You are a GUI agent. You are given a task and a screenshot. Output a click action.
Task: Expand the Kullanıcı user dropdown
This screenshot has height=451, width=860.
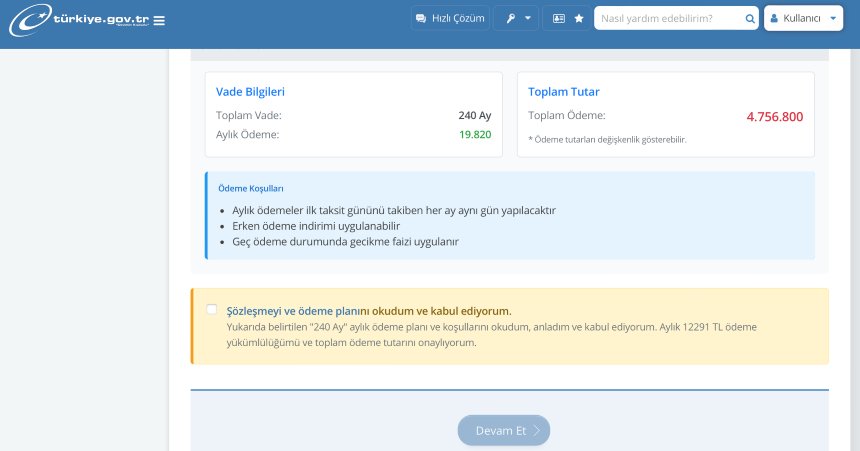[803, 18]
